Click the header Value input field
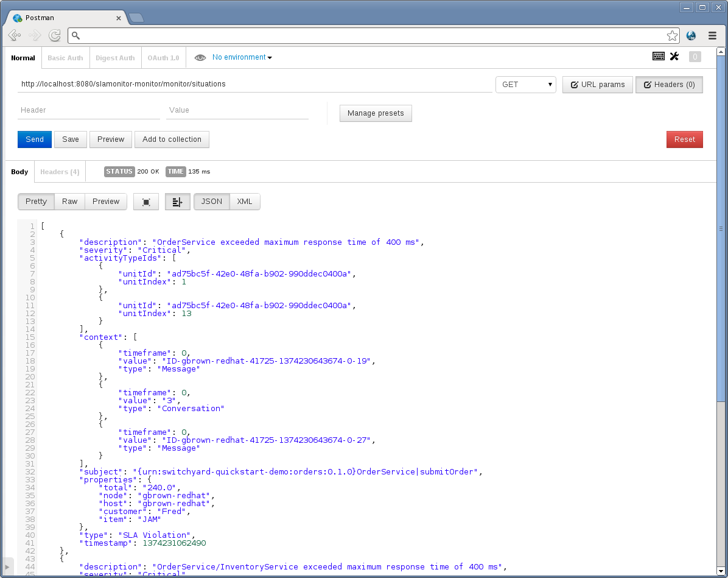 (x=237, y=111)
